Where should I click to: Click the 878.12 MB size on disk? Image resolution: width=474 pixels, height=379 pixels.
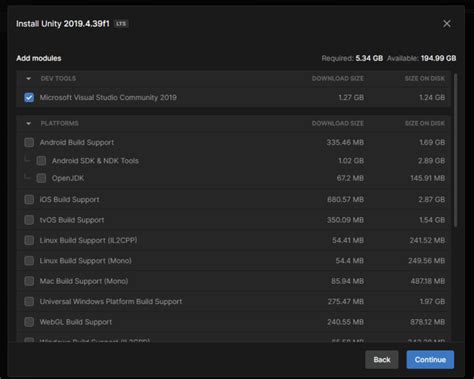[427, 322]
